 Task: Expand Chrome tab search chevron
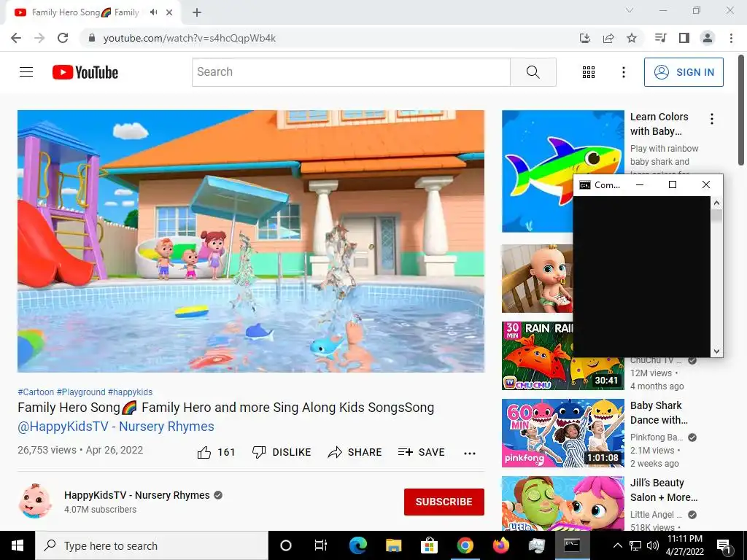point(630,10)
